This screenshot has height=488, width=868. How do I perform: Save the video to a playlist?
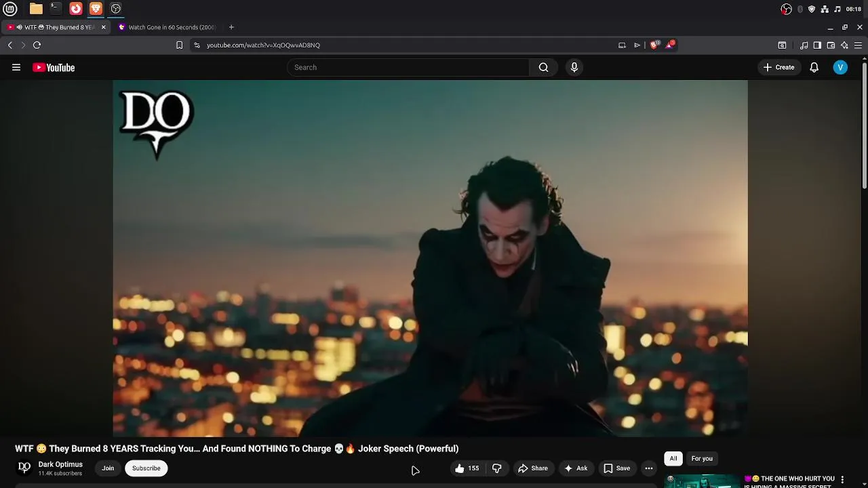617,468
